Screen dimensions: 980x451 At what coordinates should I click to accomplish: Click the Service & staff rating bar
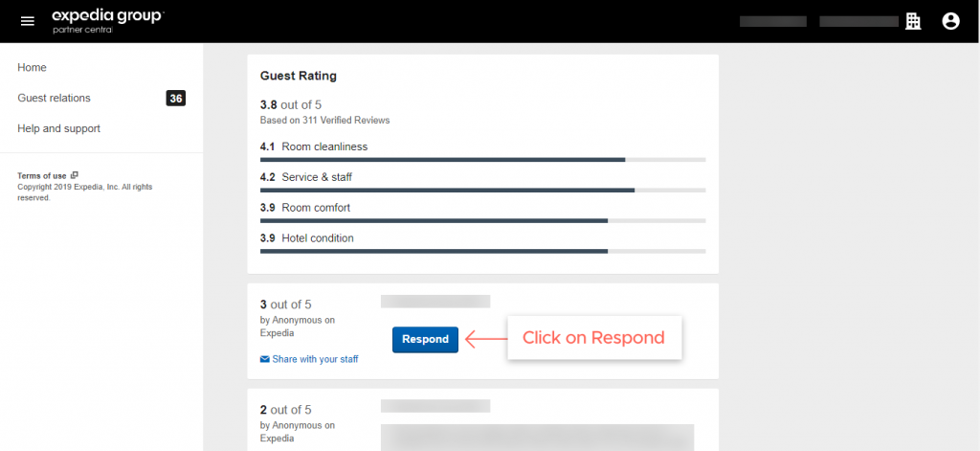point(483,190)
